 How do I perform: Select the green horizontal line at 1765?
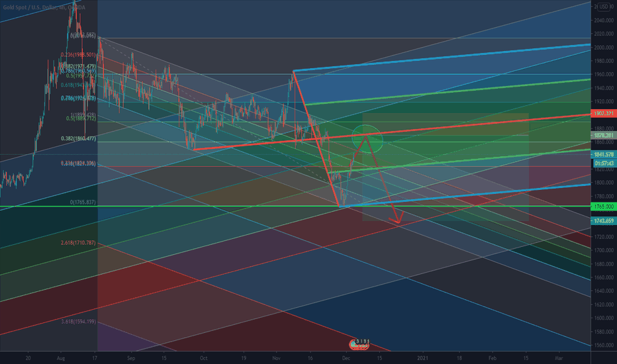(x=295, y=206)
